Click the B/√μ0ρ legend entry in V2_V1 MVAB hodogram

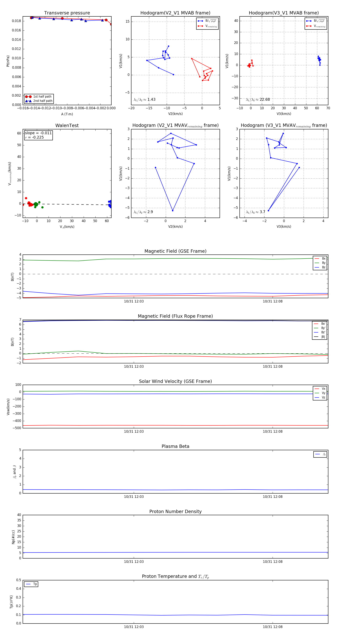point(207,21)
